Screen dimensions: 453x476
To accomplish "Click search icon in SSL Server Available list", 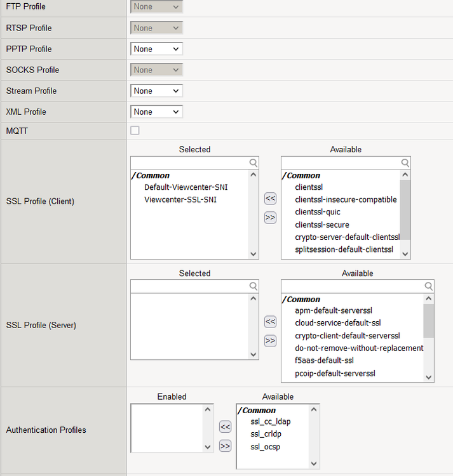I will 428,286.
